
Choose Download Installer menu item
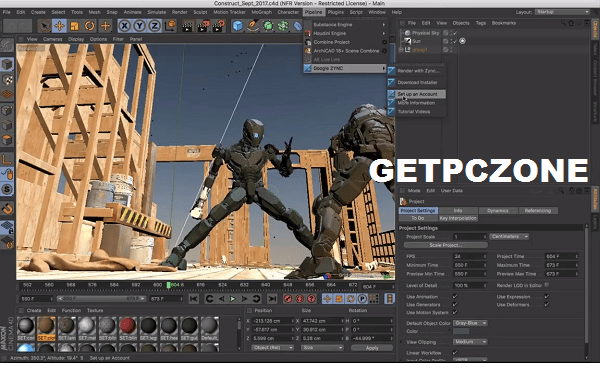417,82
